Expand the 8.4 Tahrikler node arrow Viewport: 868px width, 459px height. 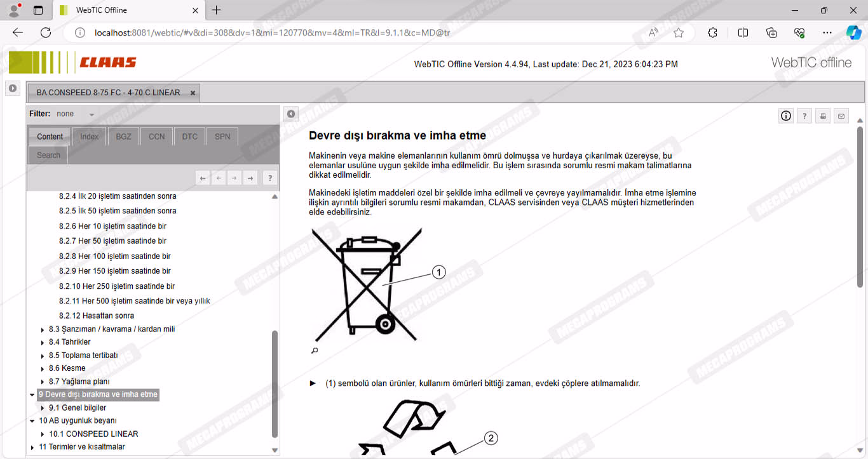43,343
